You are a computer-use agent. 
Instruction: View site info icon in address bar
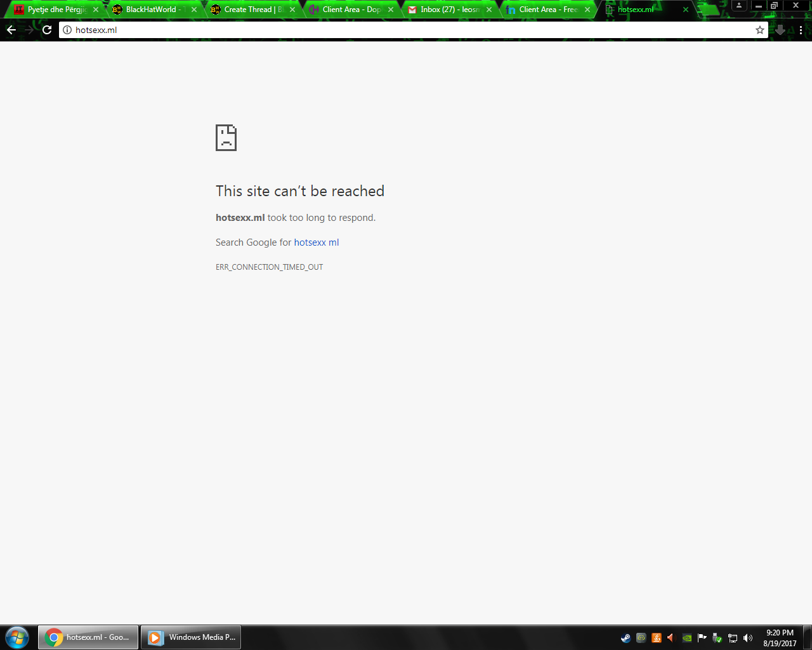pos(67,30)
